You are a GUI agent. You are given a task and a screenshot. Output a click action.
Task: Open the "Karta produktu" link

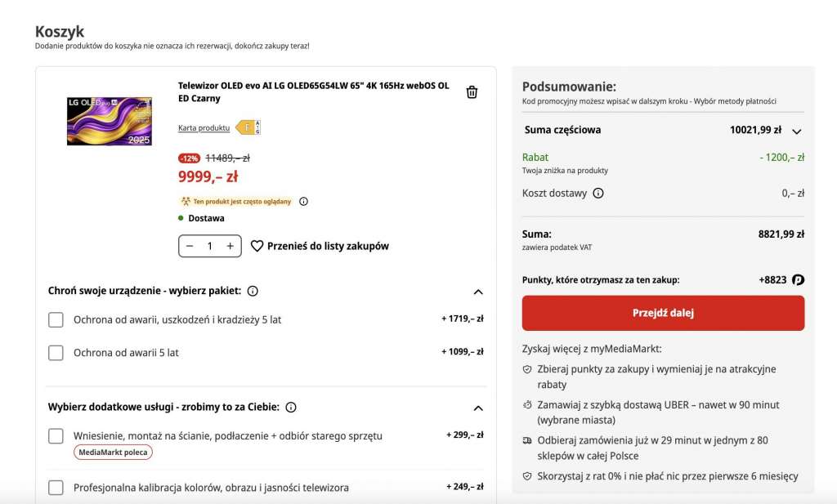[204, 127]
